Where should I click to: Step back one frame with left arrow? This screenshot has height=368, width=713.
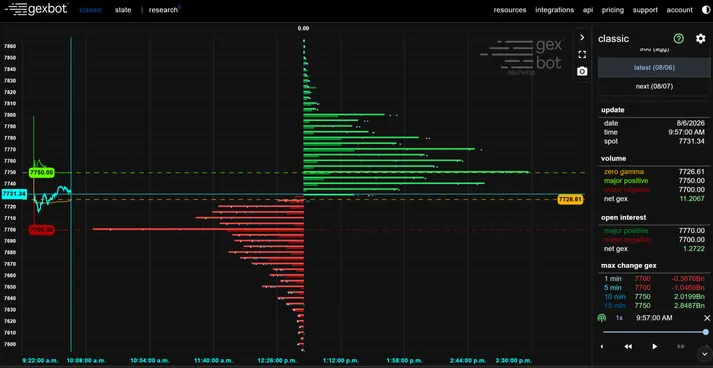pyautogui.click(x=602, y=347)
